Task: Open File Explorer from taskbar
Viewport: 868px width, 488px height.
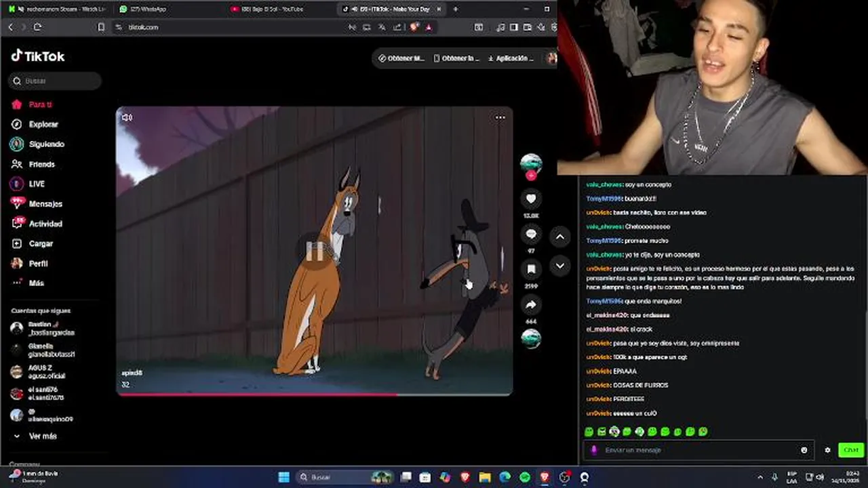Action: coord(485,477)
